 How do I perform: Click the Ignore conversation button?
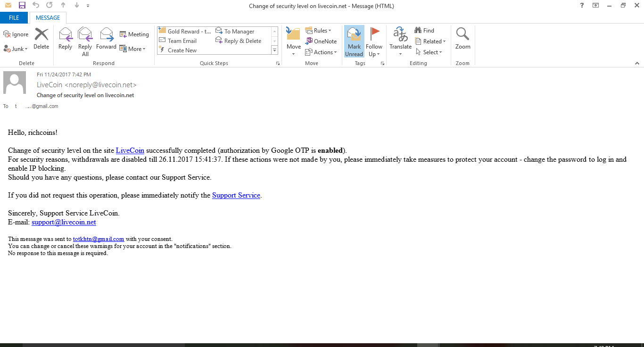coord(16,34)
